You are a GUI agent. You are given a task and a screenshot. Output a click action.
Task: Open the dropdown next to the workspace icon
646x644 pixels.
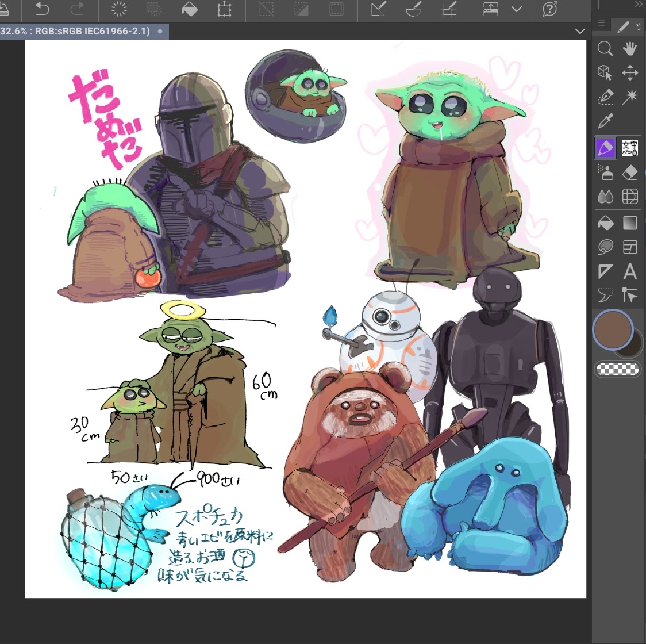tap(516, 9)
